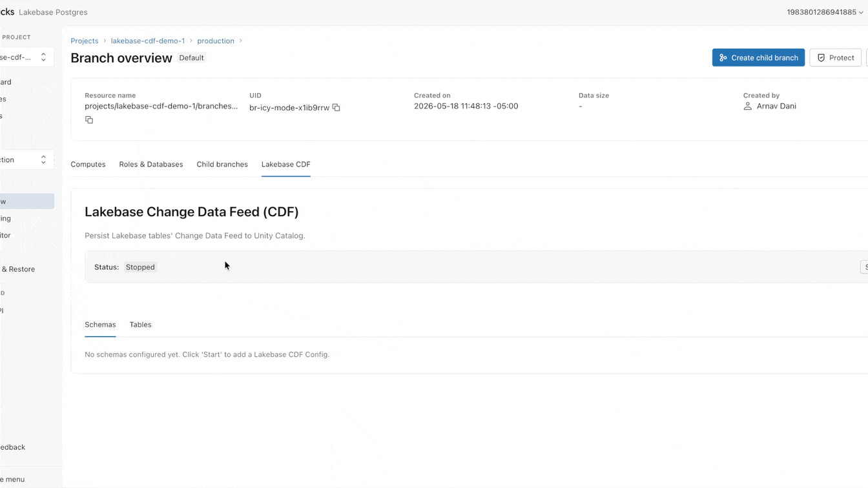Select the Child branches tab
The width and height of the screenshot is (868, 488).
222,165
